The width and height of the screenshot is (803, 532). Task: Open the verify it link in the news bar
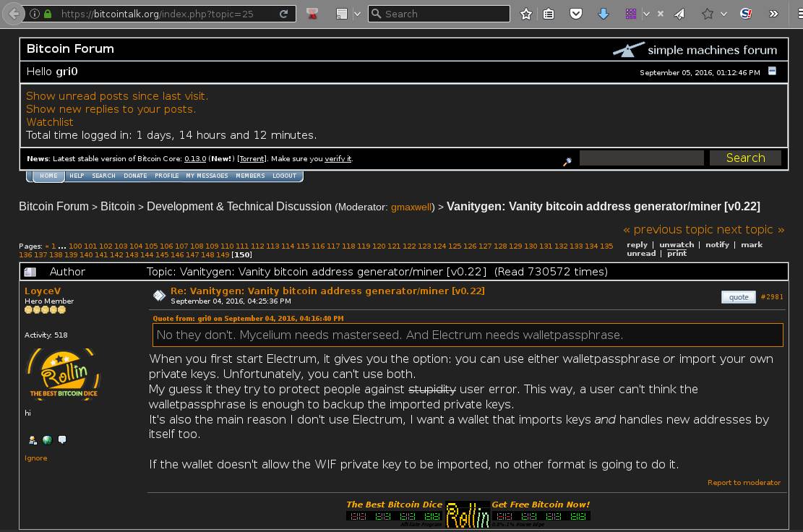[338, 158]
